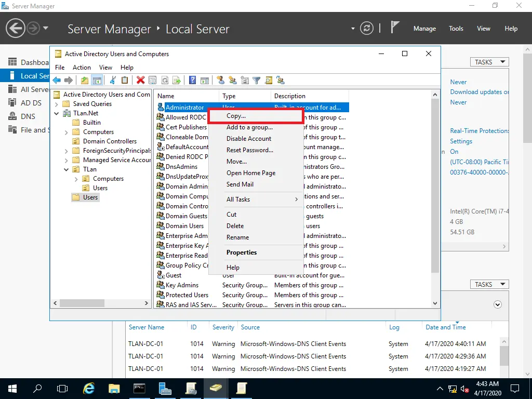Choose Rename from the context menu

255,237
